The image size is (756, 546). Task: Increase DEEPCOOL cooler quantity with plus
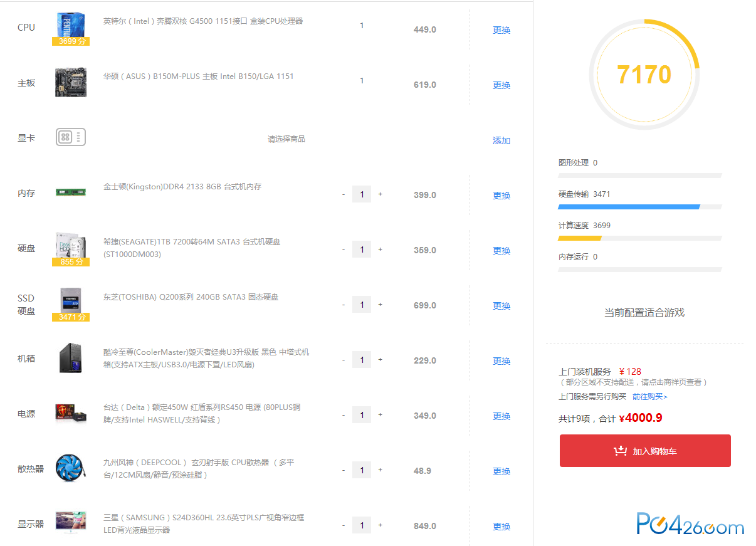pos(380,470)
